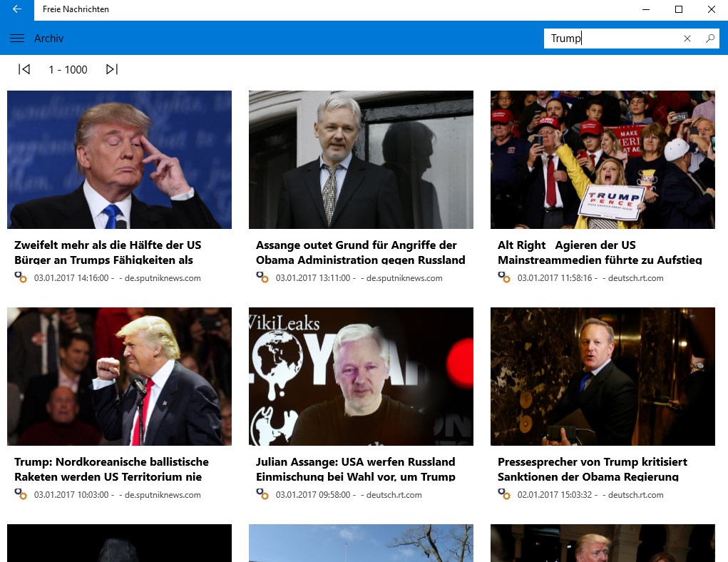Open headline Pressesprecher von Trump kritisiert
Screen dimensions: 728x562
(593, 469)
